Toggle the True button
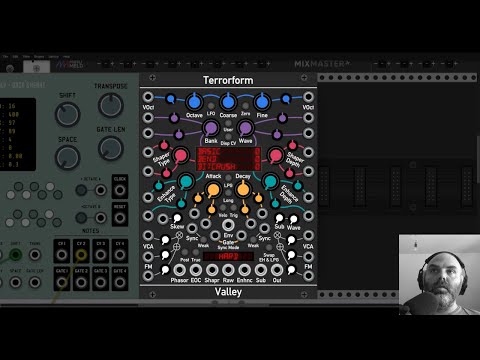Viewport: 480px width, 360px height. pos(196,252)
